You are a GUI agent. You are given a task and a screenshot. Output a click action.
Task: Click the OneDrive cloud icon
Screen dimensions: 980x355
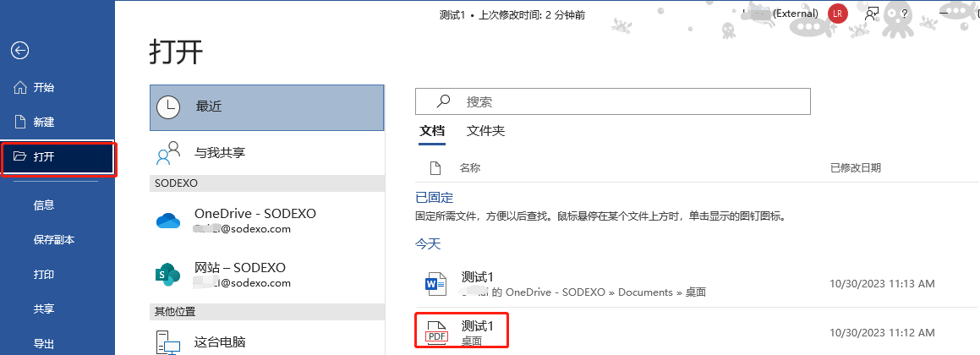pos(167,221)
